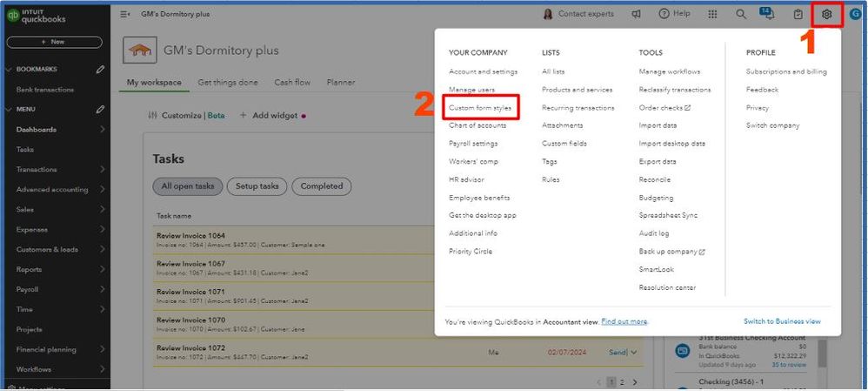The image size is (868, 391).
Task: Click Switch to Business view
Action: pyautogui.click(x=782, y=321)
